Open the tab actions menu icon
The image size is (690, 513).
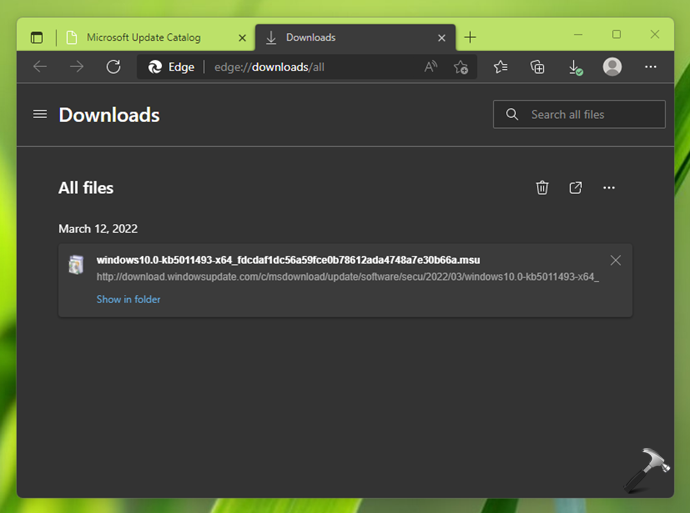click(x=37, y=38)
